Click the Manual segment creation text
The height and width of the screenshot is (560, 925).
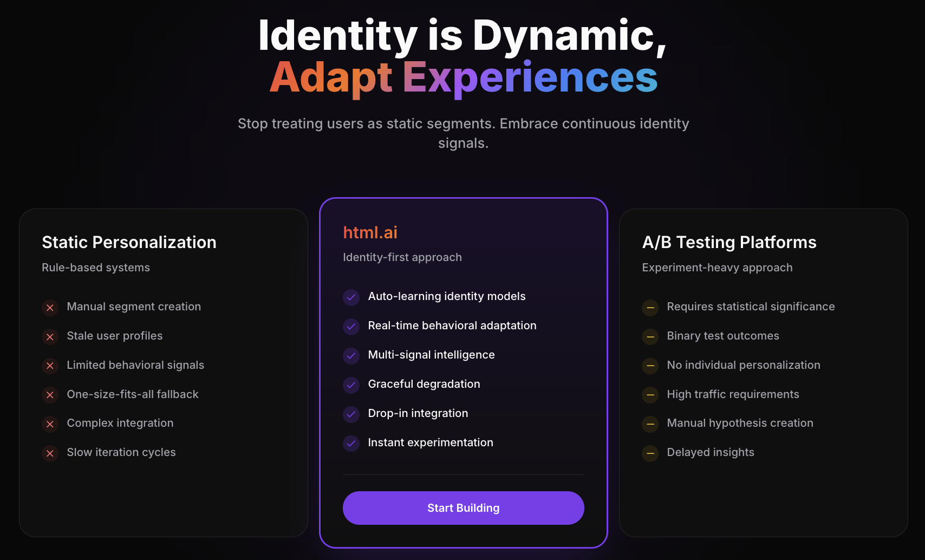tap(134, 307)
